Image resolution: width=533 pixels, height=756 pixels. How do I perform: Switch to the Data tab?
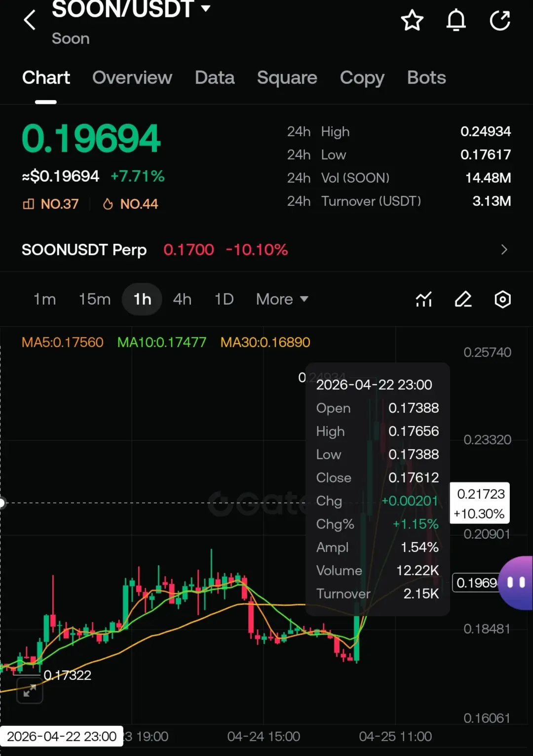point(215,78)
